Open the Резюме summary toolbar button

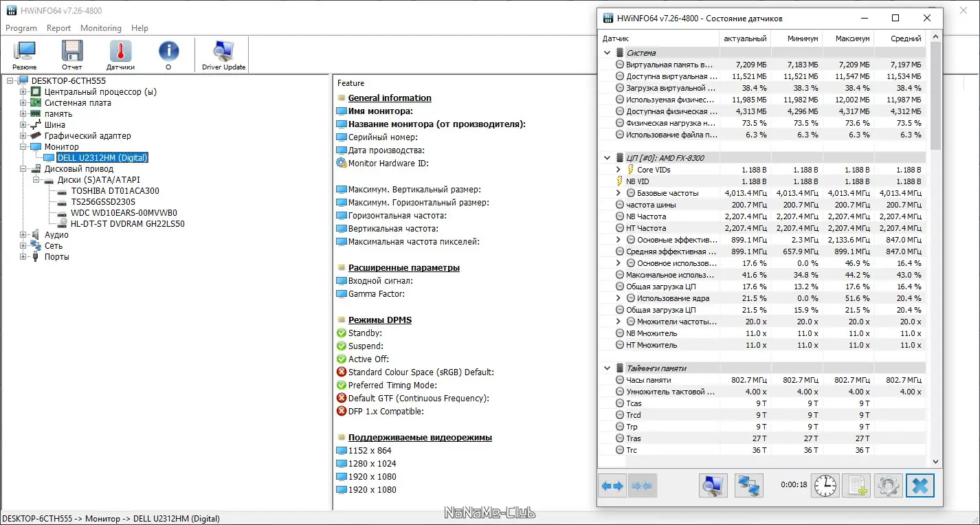click(25, 55)
